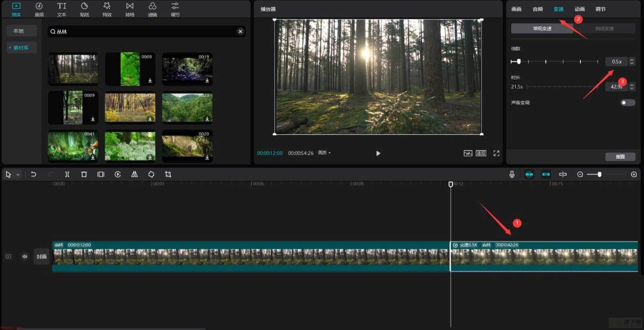The width and height of the screenshot is (644, 330).
Task: Split the clip at playhead
Action: (67, 174)
